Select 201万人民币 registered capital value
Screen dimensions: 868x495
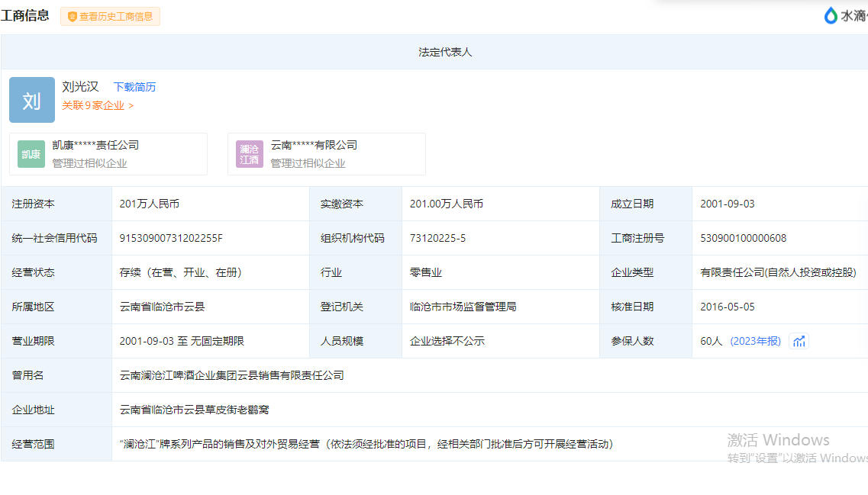(x=150, y=204)
